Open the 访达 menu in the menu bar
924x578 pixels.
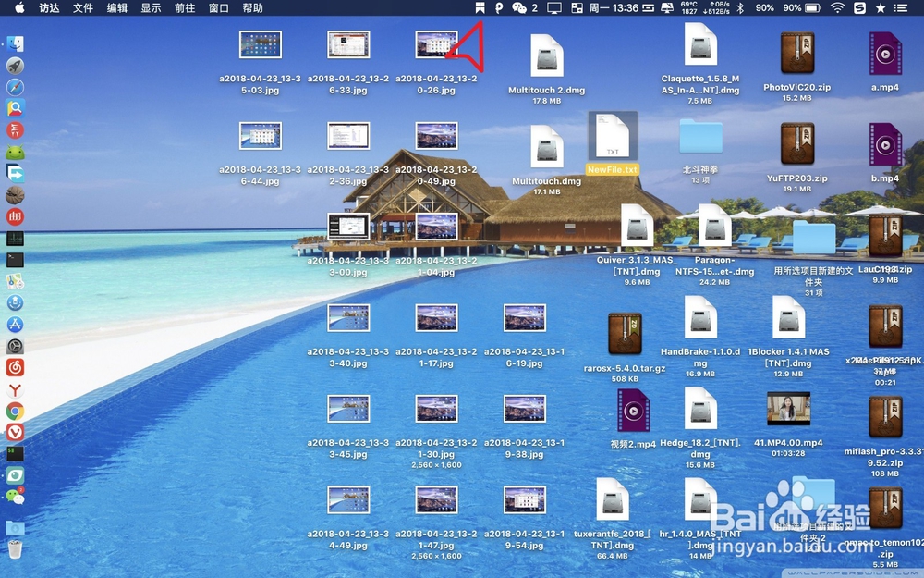(x=48, y=9)
